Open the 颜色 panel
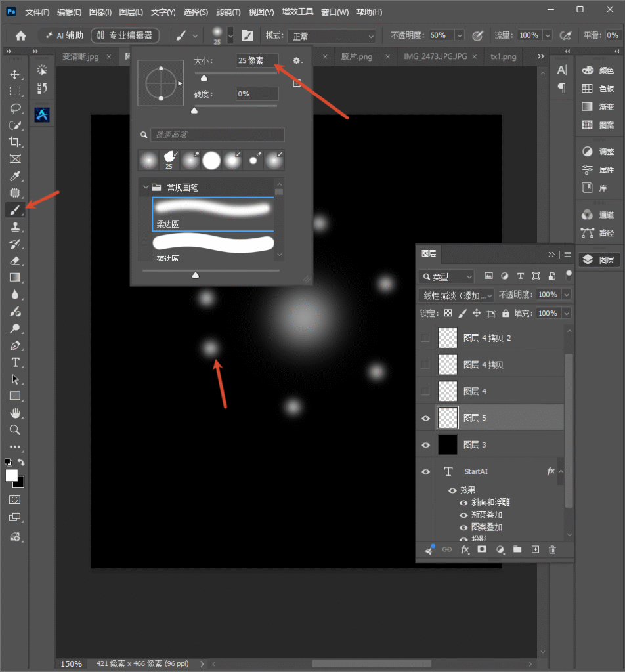This screenshot has height=672, width=625. coord(599,70)
